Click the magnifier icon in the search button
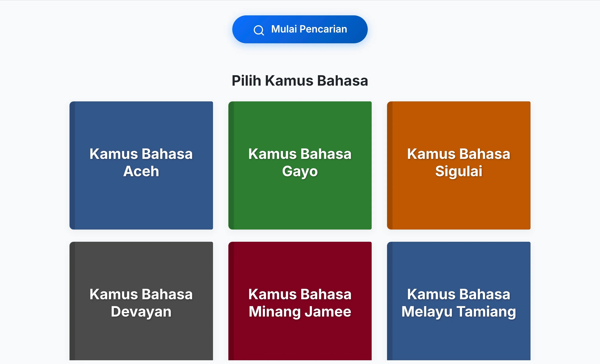 [259, 30]
